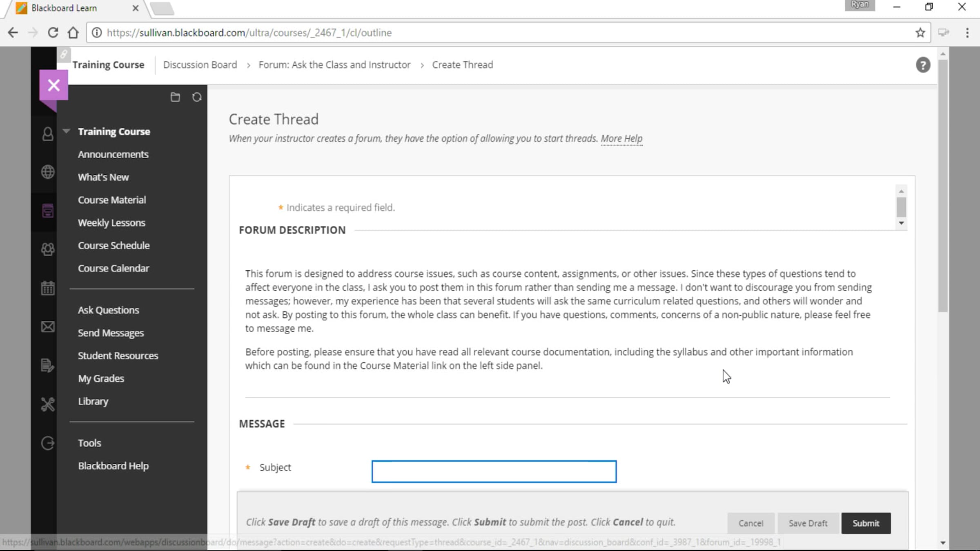The image size is (980, 551).
Task: Open the Calendar icon in left rail
Action: (x=48, y=288)
